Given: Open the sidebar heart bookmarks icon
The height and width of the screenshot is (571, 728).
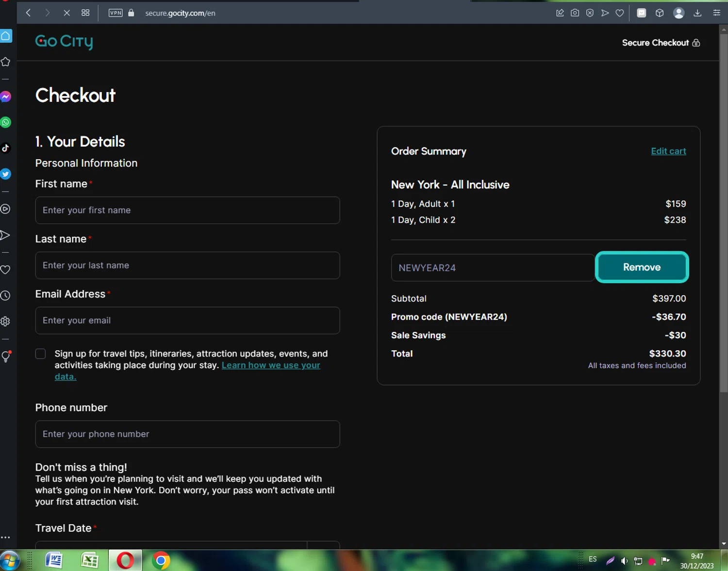Looking at the screenshot, I should pyautogui.click(x=5, y=270).
